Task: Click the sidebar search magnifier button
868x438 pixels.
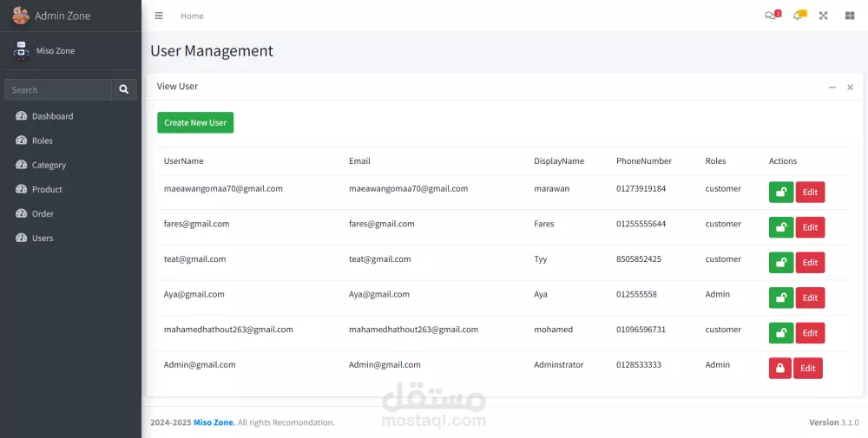Action: [x=124, y=89]
